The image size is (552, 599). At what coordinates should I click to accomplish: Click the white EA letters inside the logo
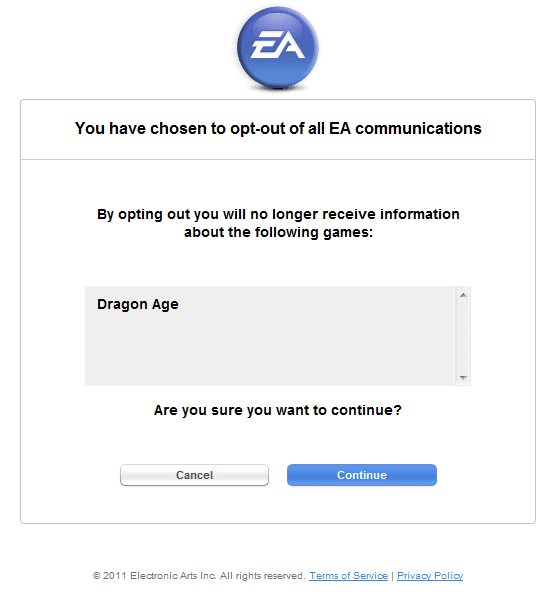[278, 44]
